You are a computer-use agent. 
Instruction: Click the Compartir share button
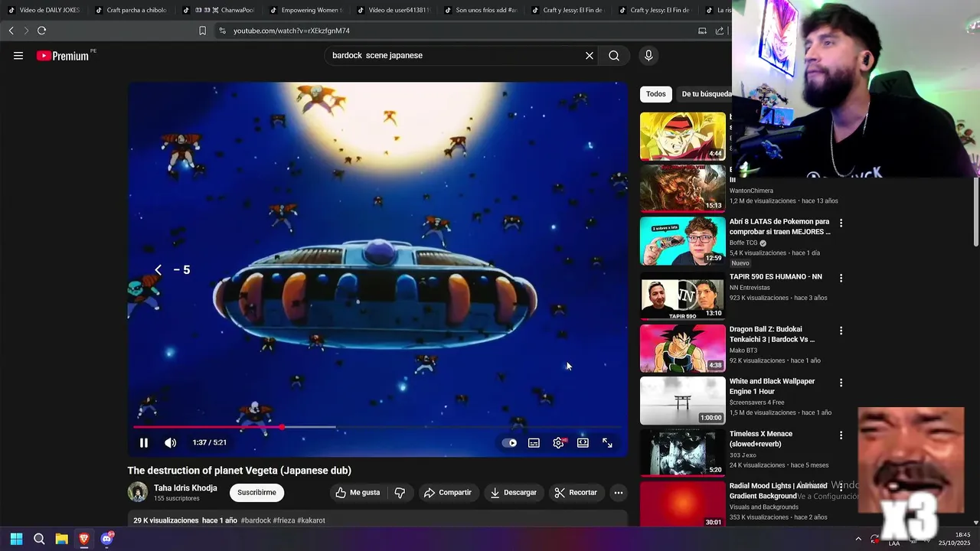click(448, 493)
